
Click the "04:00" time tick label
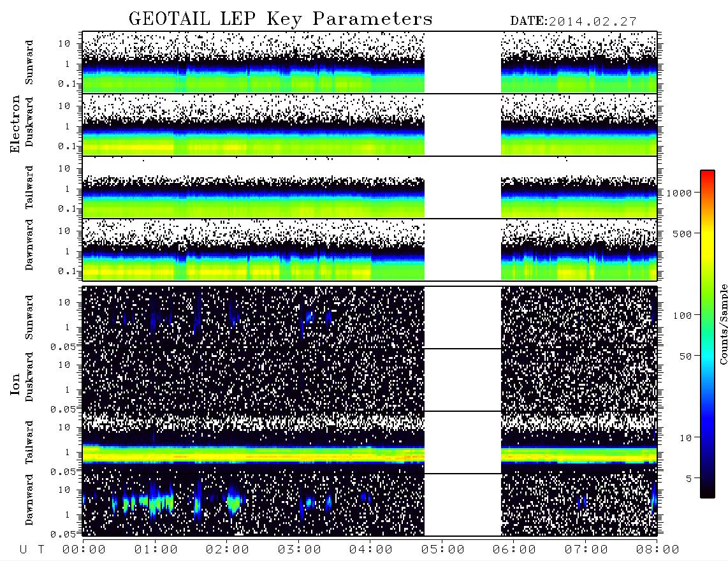pyautogui.click(x=371, y=550)
